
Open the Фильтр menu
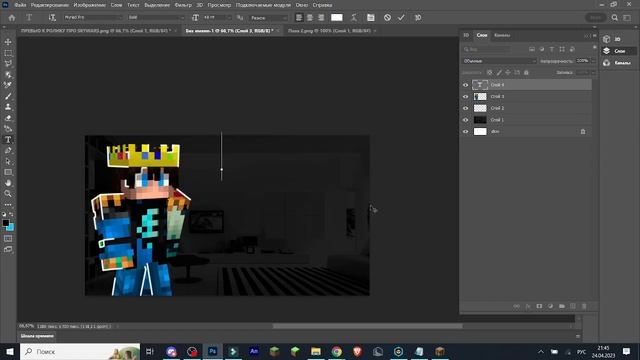point(183,5)
